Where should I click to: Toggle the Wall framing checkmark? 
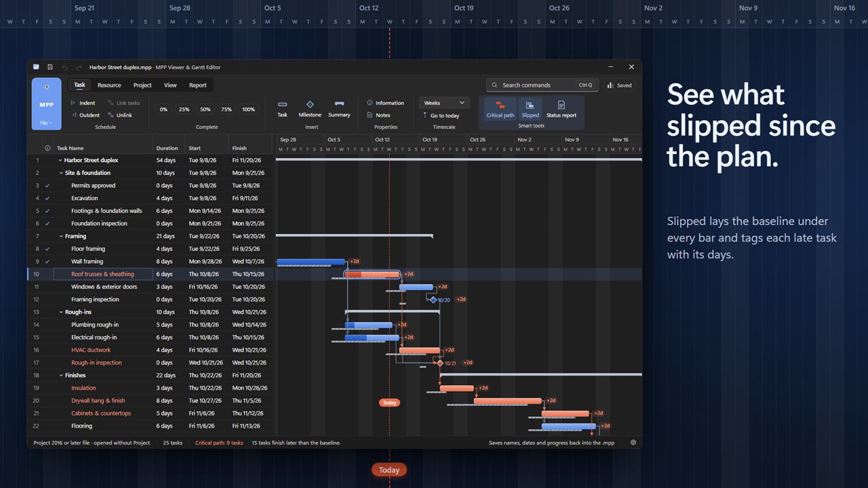point(47,262)
